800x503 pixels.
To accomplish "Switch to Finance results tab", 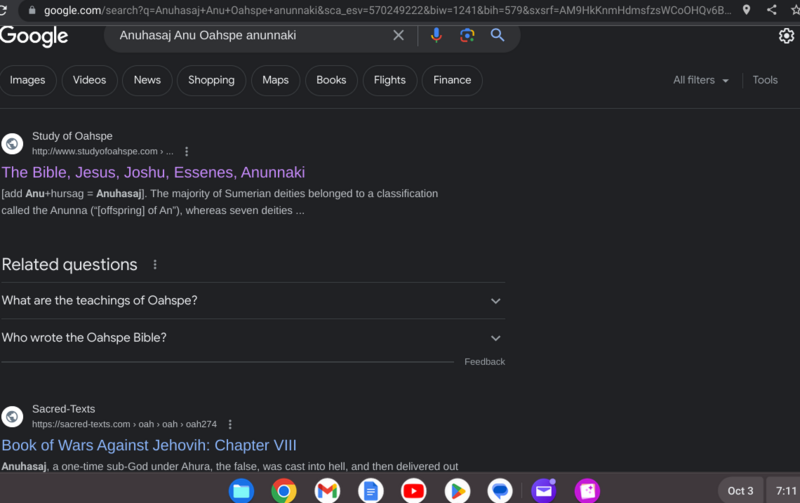I will pyautogui.click(x=452, y=80).
